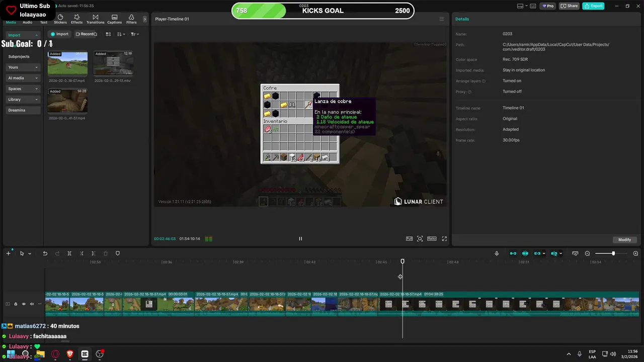
Task: Click the Record button
Action: 84,34
